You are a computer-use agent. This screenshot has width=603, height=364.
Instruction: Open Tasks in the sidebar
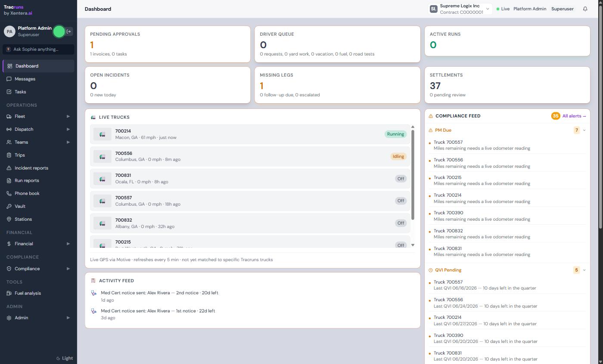[38, 92]
